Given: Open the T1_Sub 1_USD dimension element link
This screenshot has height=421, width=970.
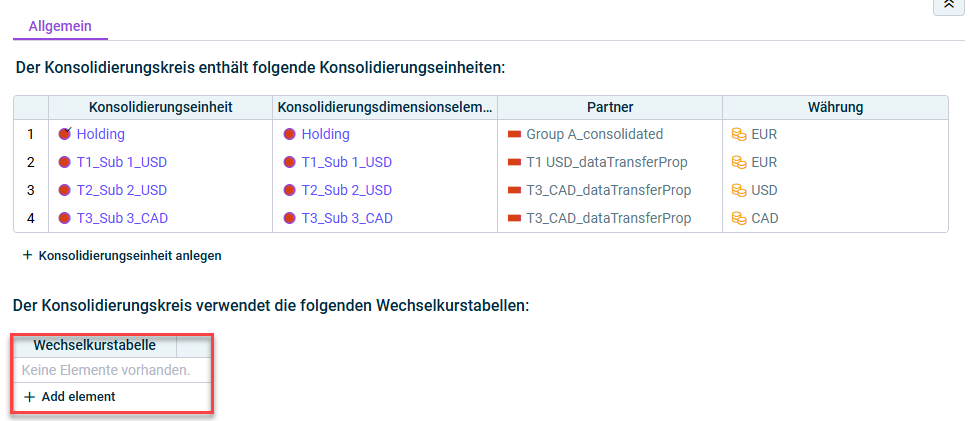Looking at the screenshot, I should (x=346, y=162).
